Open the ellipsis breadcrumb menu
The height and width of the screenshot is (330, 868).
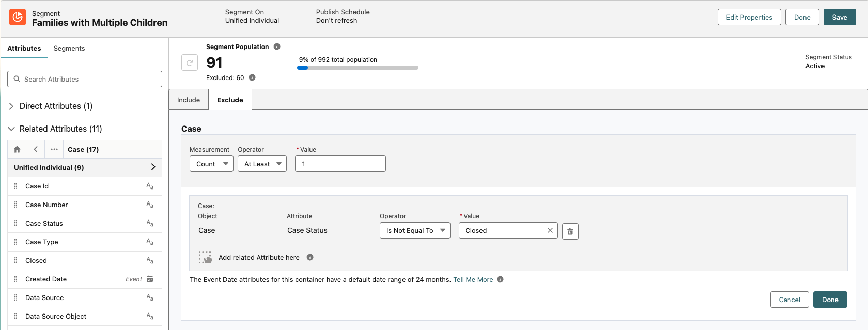pos(54,149)
